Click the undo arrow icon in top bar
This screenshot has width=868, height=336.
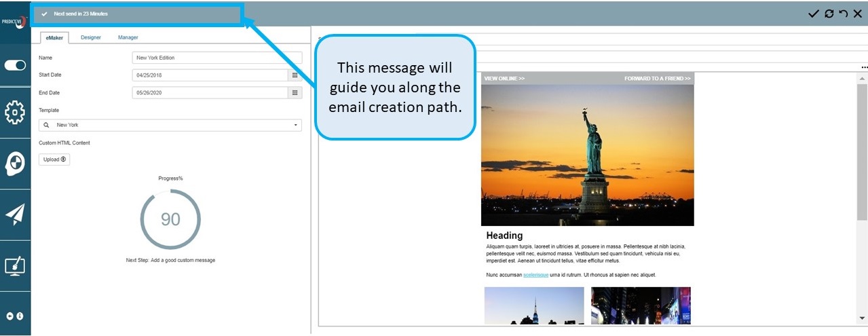point(843,14)
